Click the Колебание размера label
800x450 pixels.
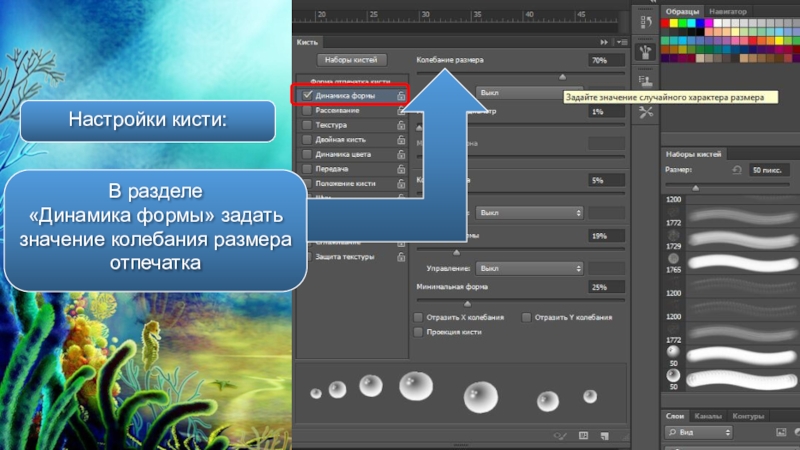pyautogui.click(x=450, y=60)
